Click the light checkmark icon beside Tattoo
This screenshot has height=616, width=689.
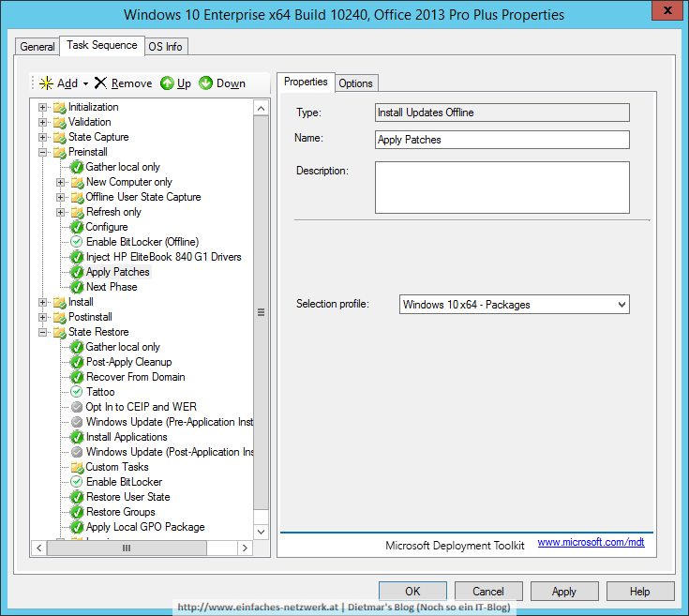pos(77,392)
